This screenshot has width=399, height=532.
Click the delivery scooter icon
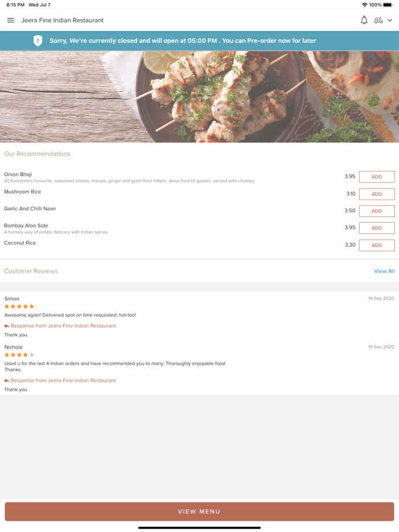[x=378, y=20]
